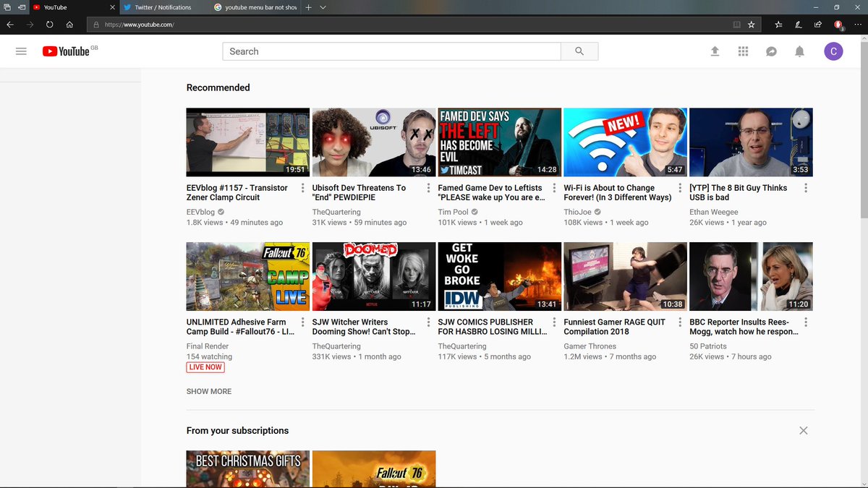Open EEVblog #1157 Transistor Zener title

[237, 192]
